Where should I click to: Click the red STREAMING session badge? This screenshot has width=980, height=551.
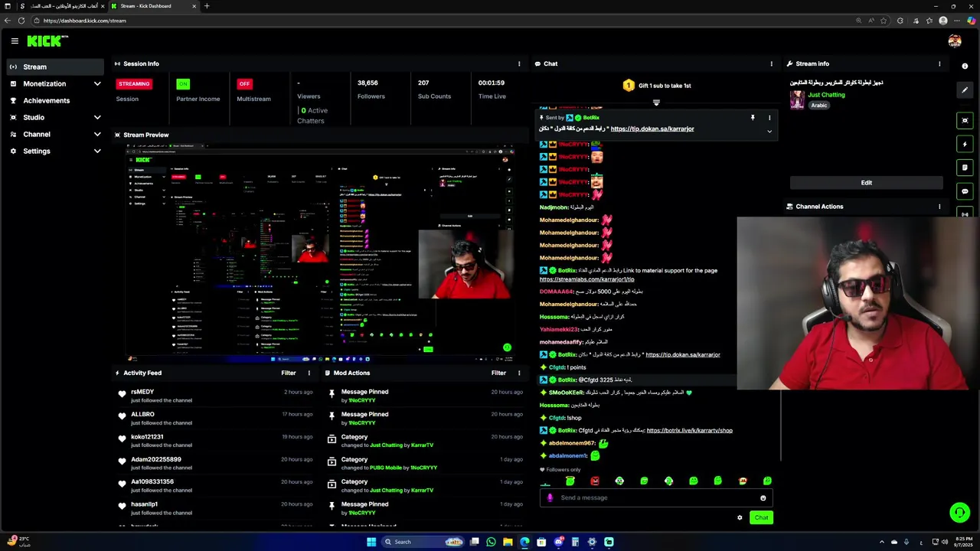click(x=134, y=83)
